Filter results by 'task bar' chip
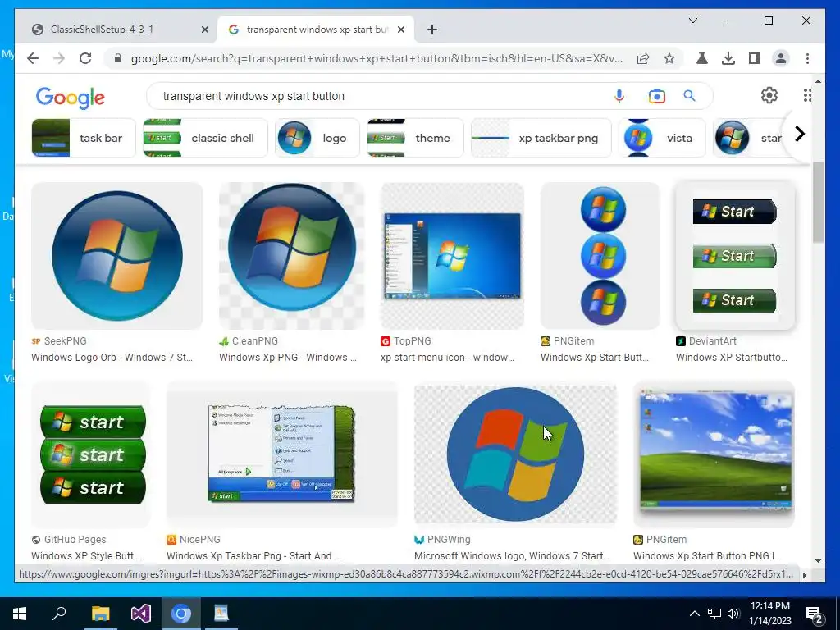Viewport: 840px width, 630px height. [x=84, y=138]
